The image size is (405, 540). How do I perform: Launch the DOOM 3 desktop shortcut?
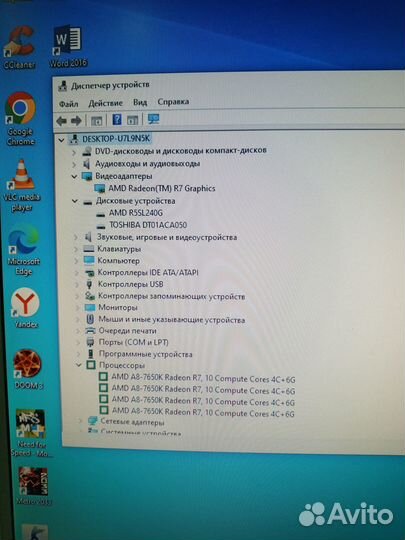point(28,369)
